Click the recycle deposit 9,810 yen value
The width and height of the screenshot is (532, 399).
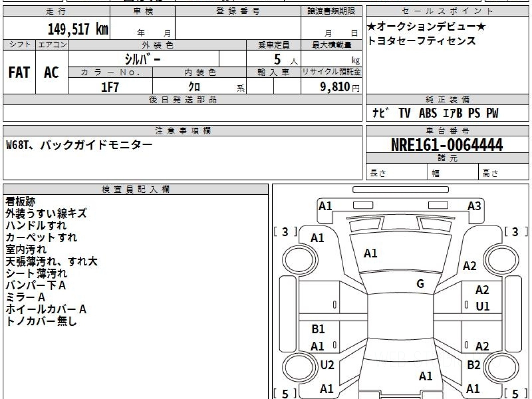tap(335, 87)
